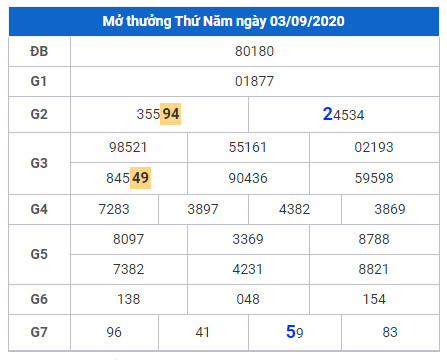447x360 pixels.
Task: Click G6 result 048
Action: (x=248, y=299)
